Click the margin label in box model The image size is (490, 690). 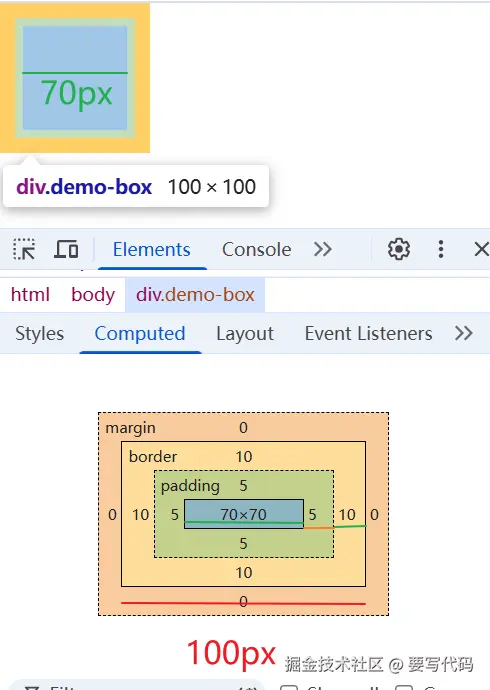pyautogui.click(x=131, y=428)
